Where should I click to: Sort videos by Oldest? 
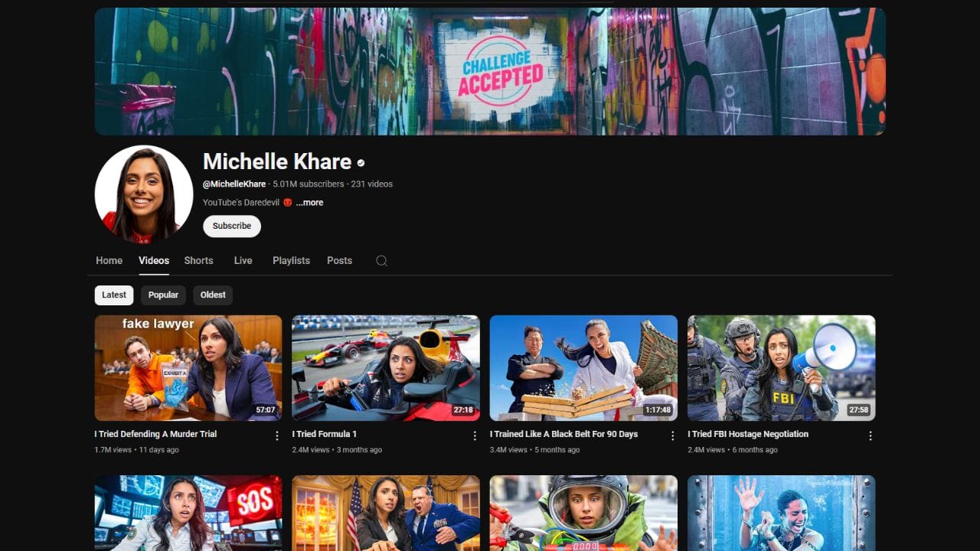(213, 295)
